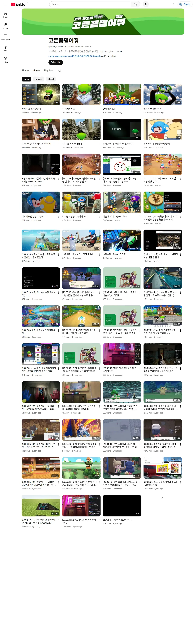Search within the channel via the magnifier icon
Image resolution: width=195 pixels, height=644 pixels.
pyautogui.click(x=60, y=71)
